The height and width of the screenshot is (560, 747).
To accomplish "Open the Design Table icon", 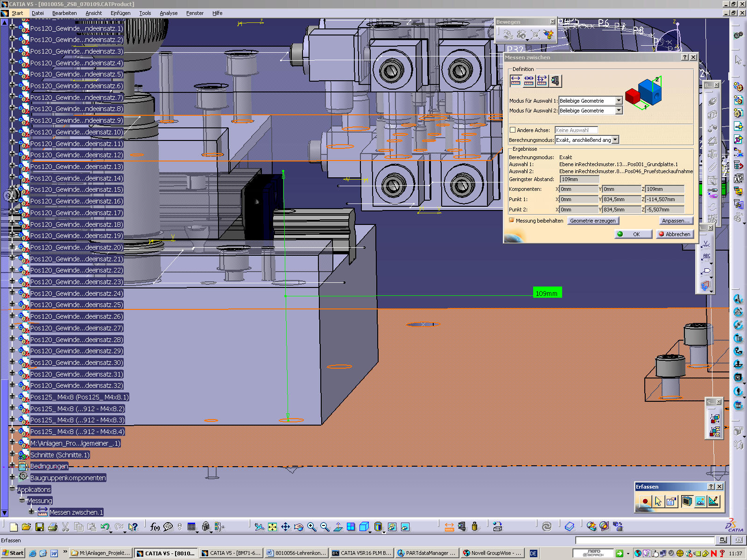I will coord(191,527).
